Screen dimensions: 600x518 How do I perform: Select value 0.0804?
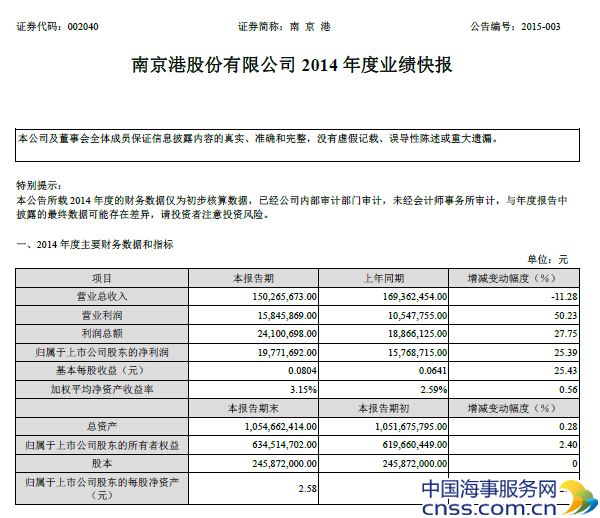[x=303, y=371]
